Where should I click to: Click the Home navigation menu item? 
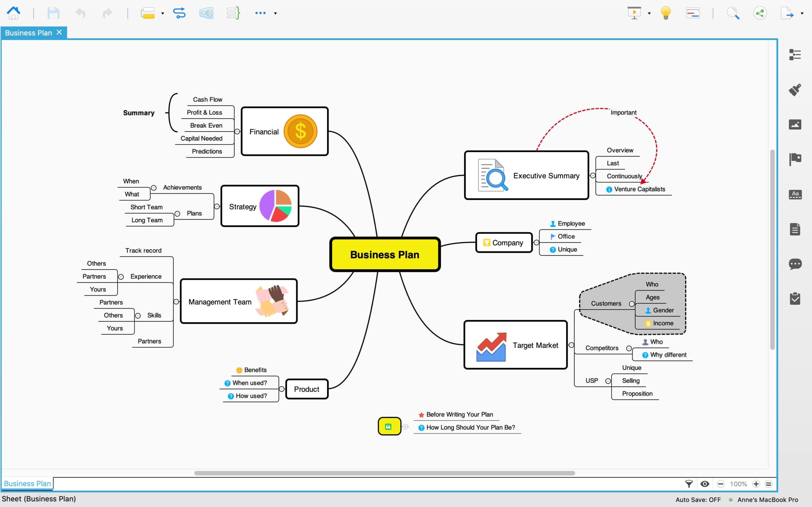tap(14, 12)
